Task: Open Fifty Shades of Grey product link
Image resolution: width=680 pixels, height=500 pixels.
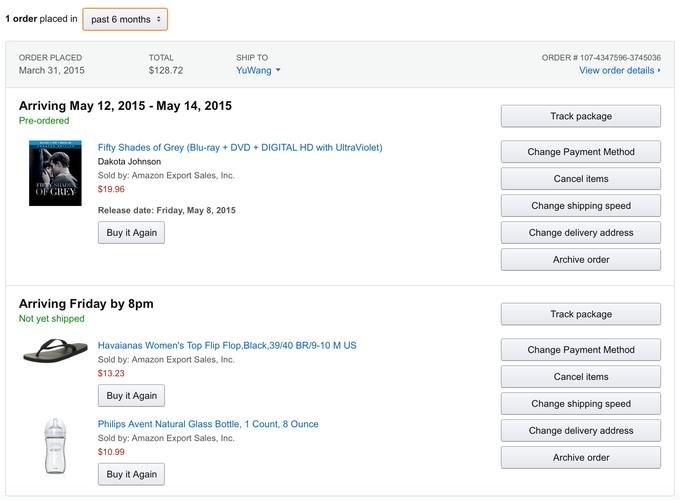Action: 240,147
